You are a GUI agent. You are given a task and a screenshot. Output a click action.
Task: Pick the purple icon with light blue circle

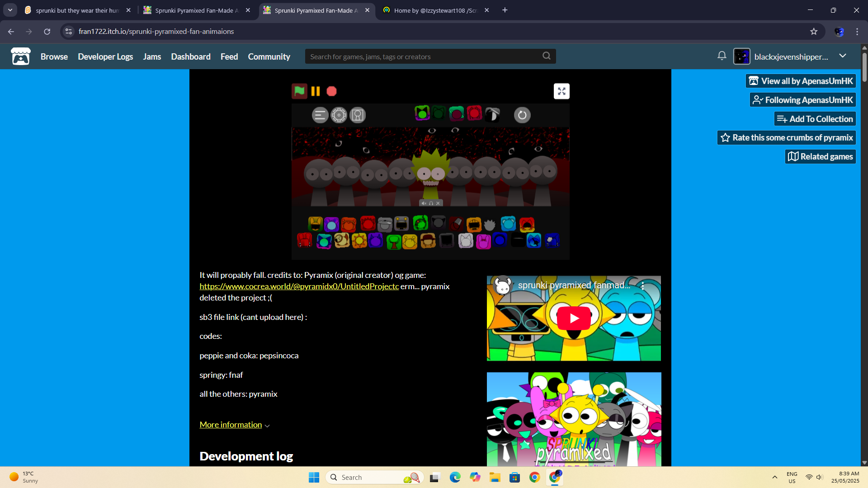(x=331, y=224)
